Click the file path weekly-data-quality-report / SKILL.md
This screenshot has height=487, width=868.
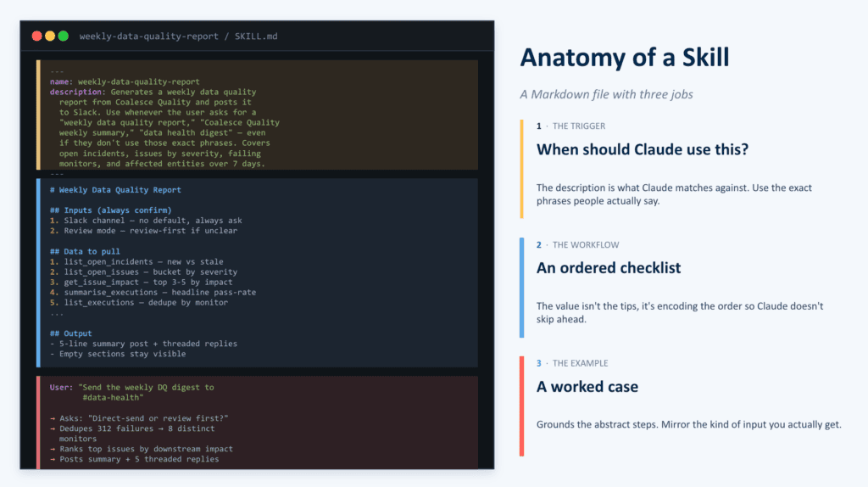pos(178,36)
